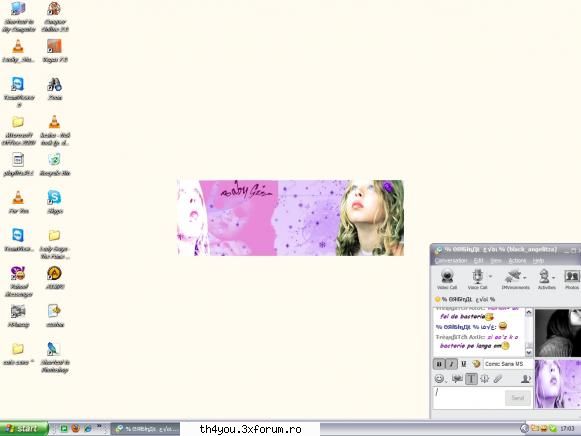
Task: Select the Photoshop shortcut desktop icon
Action: pos(54,358)
